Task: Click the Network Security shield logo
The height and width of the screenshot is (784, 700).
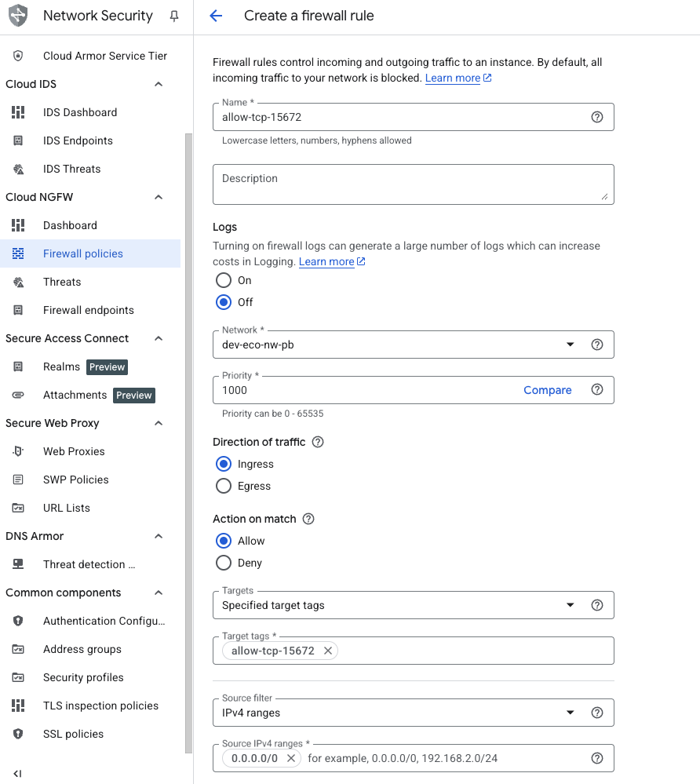Action: pyautogui.click(x=17, y=15)
